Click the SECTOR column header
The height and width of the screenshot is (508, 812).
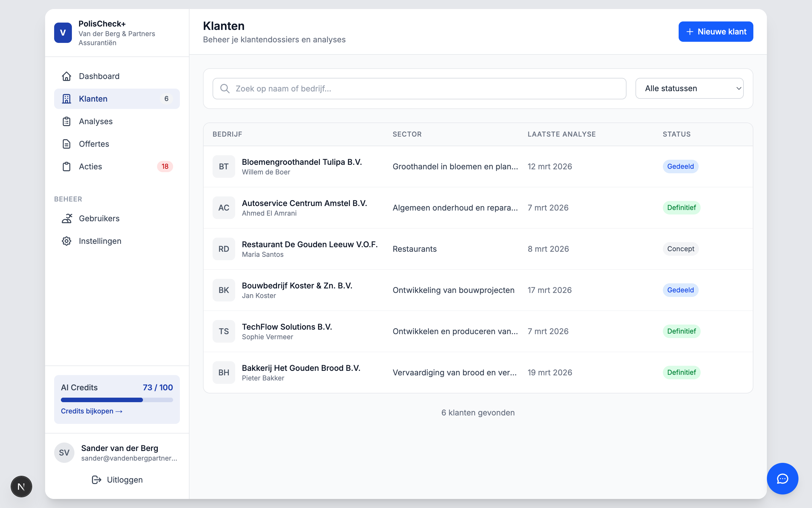[x=407, y=134]
